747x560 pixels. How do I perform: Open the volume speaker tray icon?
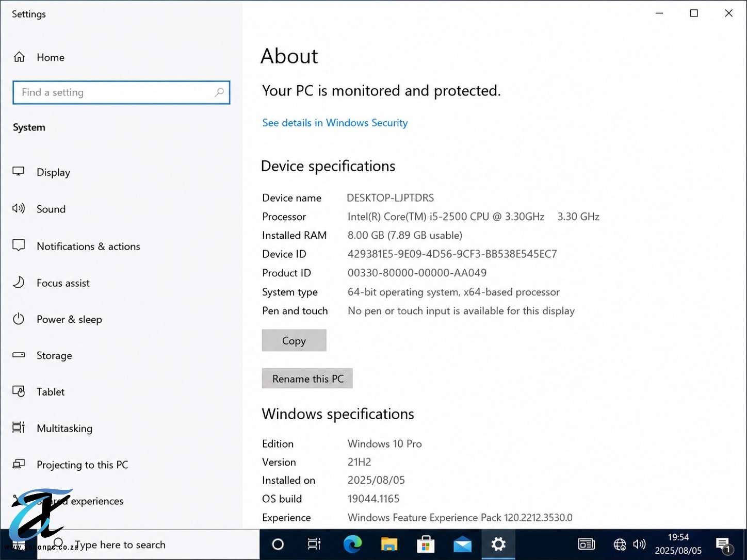pyautogui.click(x=639, y=544)
